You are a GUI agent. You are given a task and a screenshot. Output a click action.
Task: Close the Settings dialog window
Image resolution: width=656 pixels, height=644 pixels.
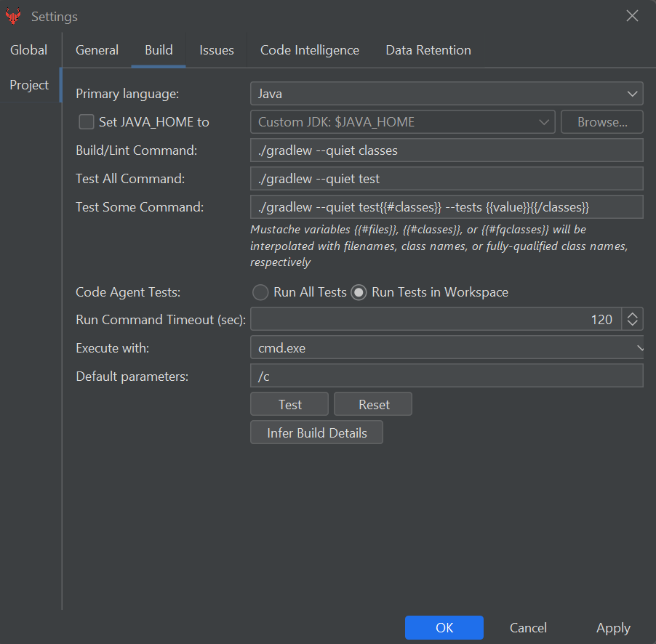point(632,16)
